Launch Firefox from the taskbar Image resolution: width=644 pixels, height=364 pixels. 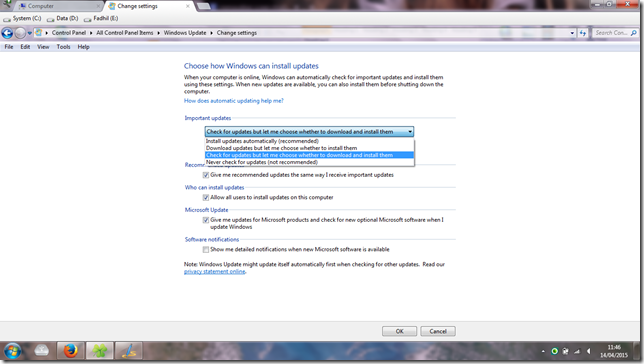[71, 351]
